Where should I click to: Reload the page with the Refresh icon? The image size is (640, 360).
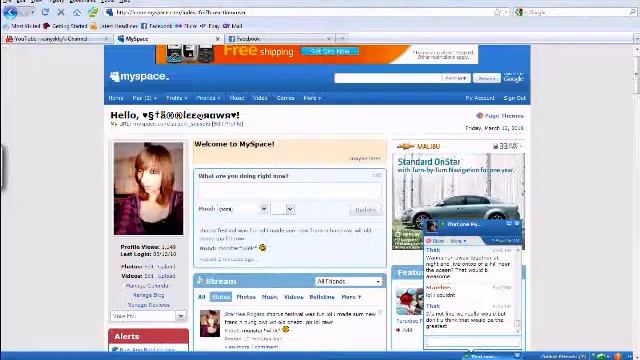point(45,12)
